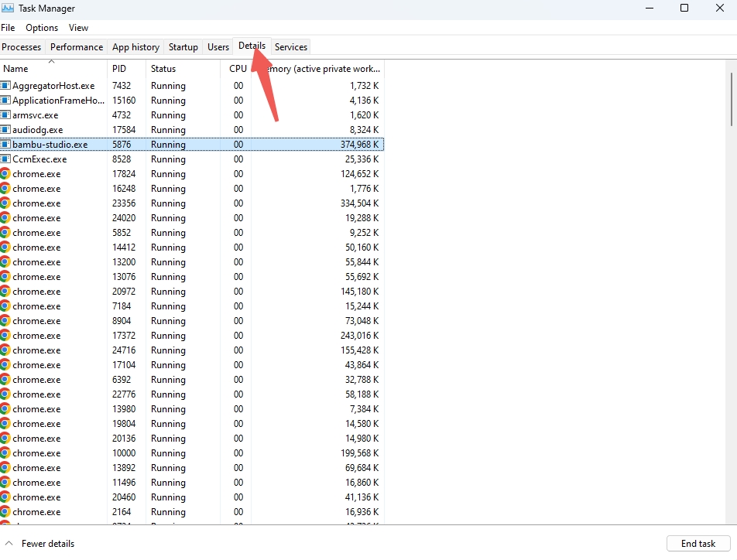Click Chrome icon for PID 14412 row
737x560 pixels.
[x=5, y=247]
